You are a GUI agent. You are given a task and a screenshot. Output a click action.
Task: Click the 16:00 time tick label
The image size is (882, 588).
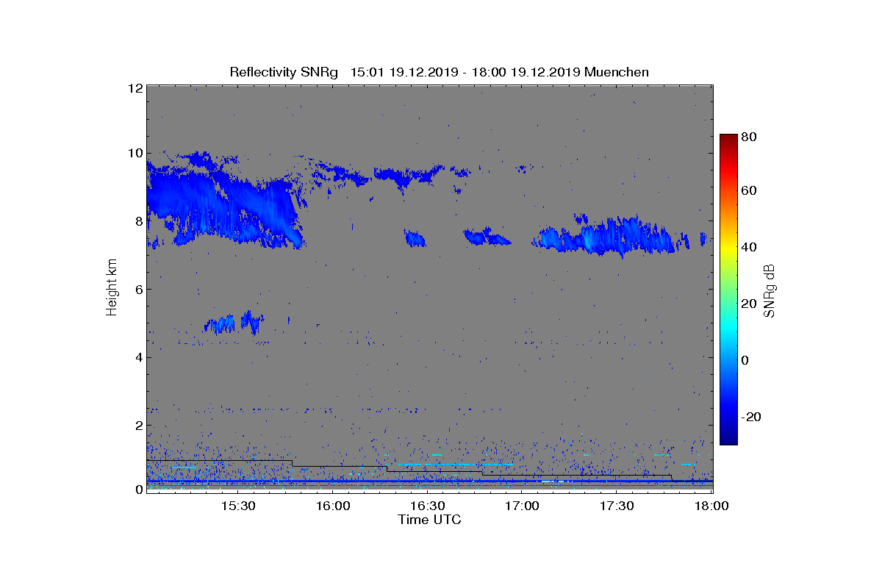(x=333, y=506)
